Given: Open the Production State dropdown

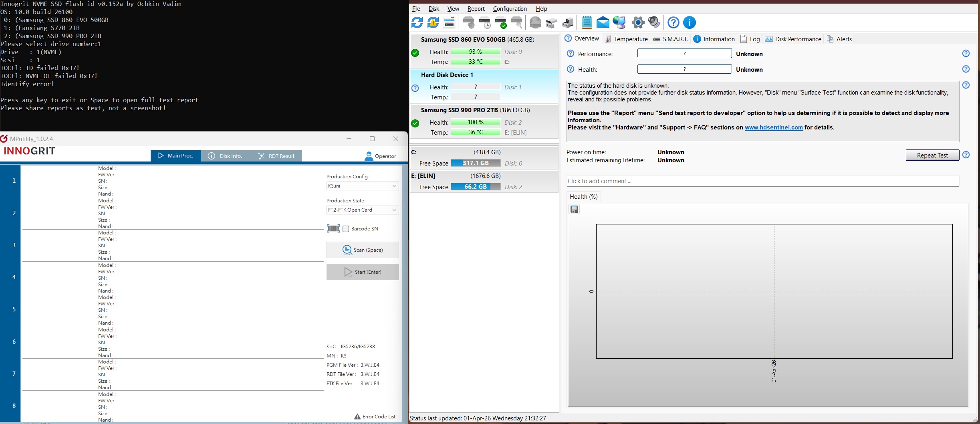Looking at the screenshot, I should (363, 210).
